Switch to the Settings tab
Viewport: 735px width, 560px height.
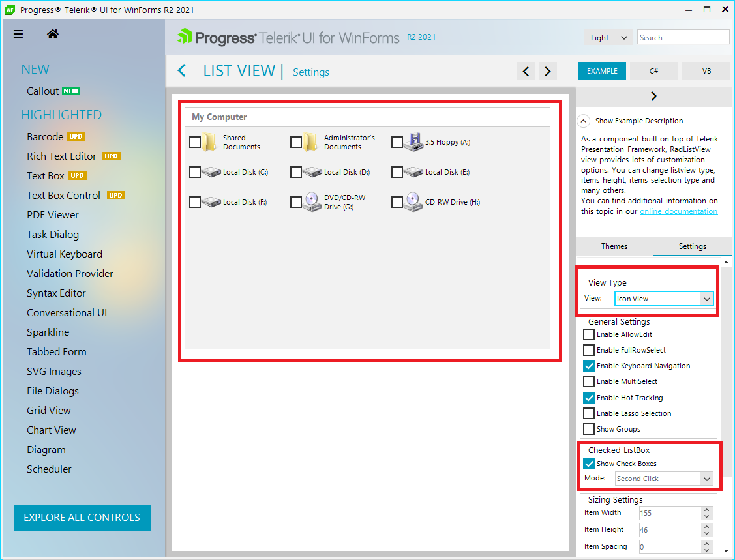pyautogui.click(x=693, y=246)
